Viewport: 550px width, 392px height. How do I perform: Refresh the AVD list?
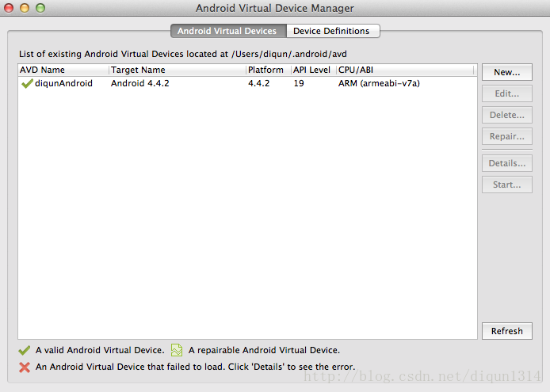(507, 331)
